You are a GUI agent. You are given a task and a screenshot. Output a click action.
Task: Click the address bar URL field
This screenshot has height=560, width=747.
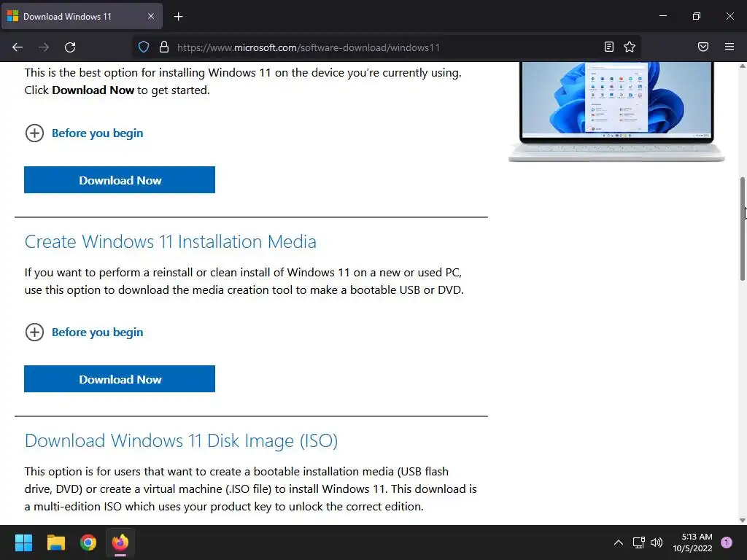tap(386, 47)
